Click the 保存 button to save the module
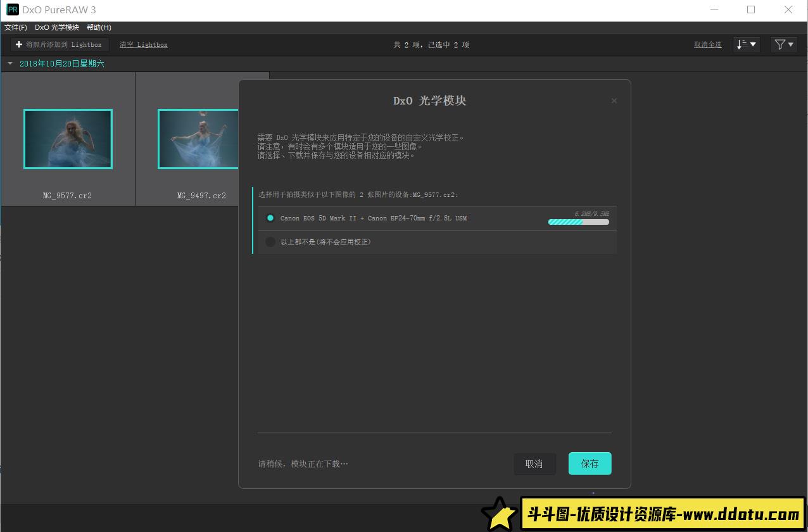Screen dimensions: 808x532 [590, 464]
